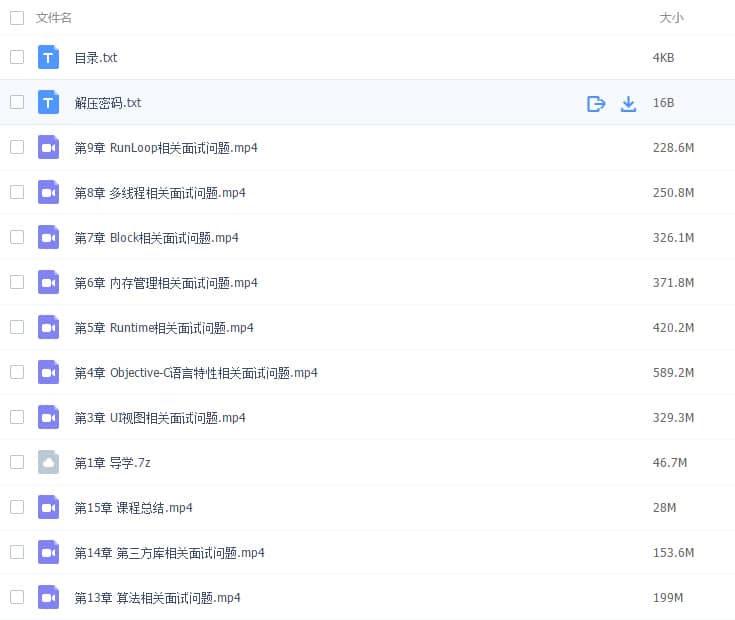Open the file 目录.txt

tap(96, 58)
